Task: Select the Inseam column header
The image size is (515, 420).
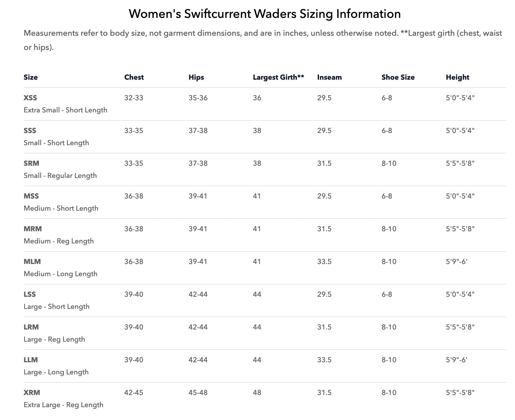Action: coord(329,77)
